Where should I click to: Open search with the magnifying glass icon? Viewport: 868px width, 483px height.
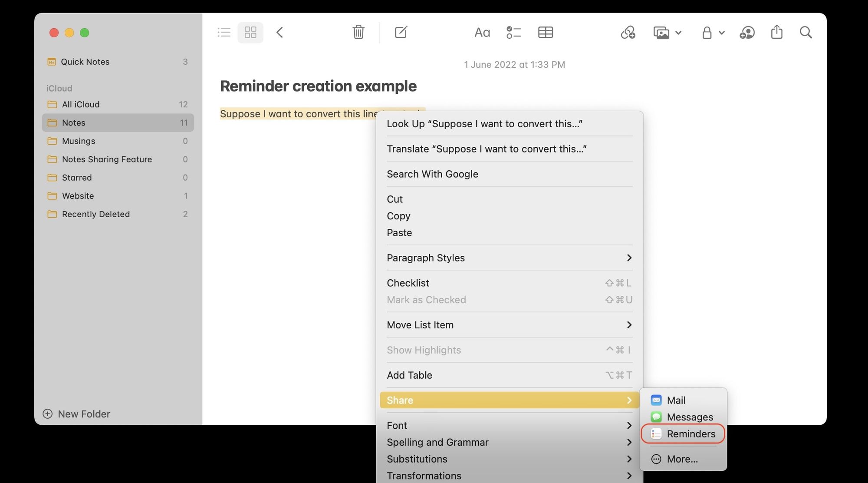click(x=806, y=32)
